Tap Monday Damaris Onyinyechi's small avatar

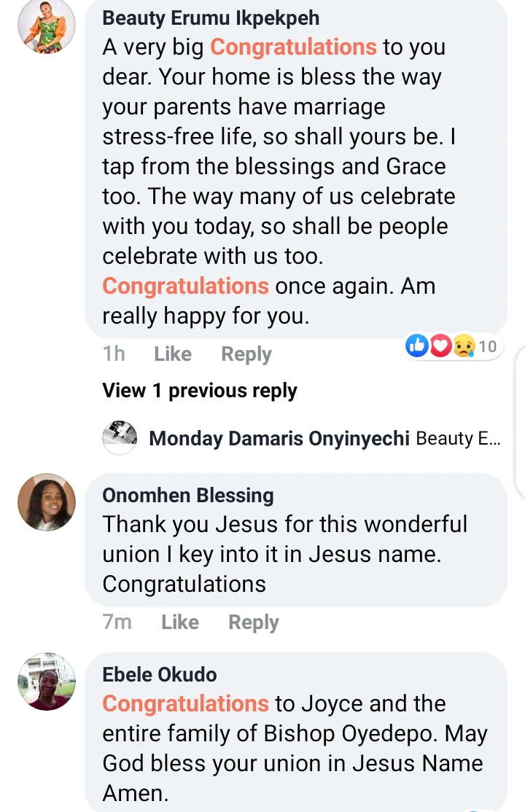(120, 438)
